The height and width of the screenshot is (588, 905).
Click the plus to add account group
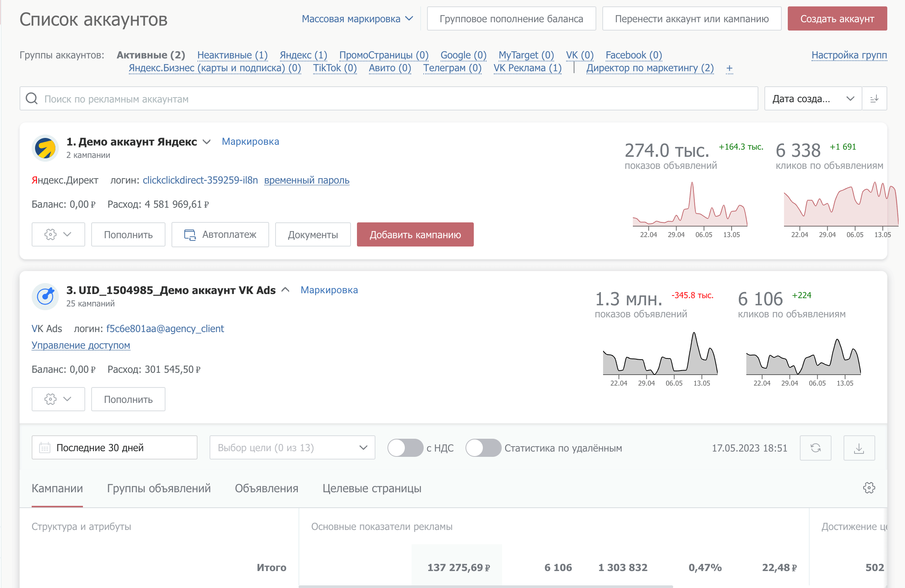click(729, 68)
